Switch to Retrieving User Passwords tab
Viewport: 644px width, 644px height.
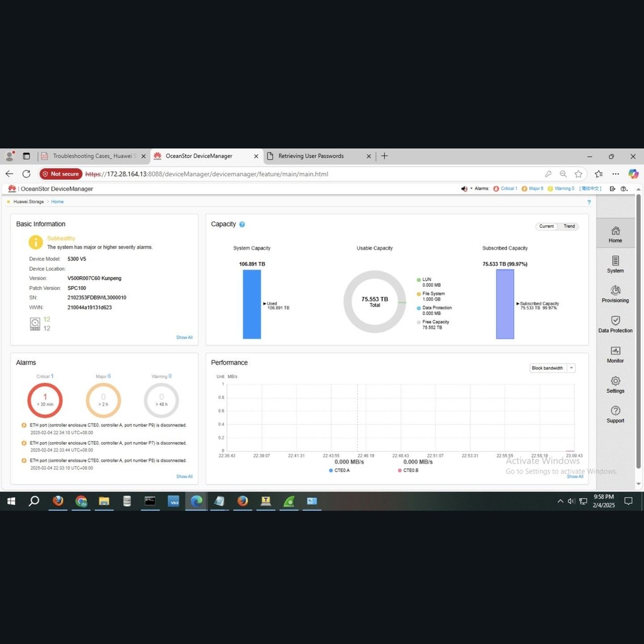pyautogui.click(x=311, y=156)
